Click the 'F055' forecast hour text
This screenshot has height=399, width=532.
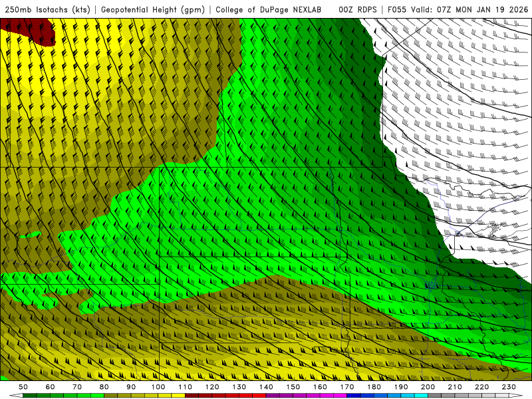pyautogui.click(x=397, y=10)
